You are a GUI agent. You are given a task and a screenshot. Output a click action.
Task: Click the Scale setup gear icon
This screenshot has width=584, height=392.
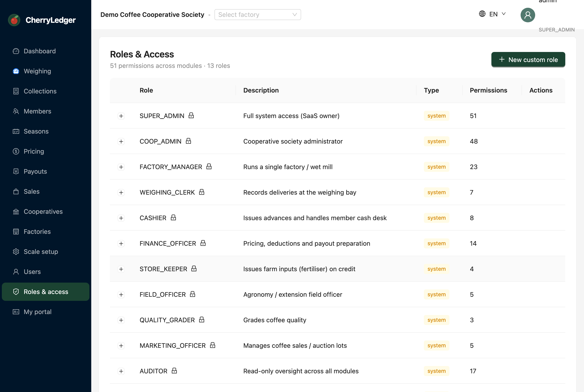click(16, 252)
